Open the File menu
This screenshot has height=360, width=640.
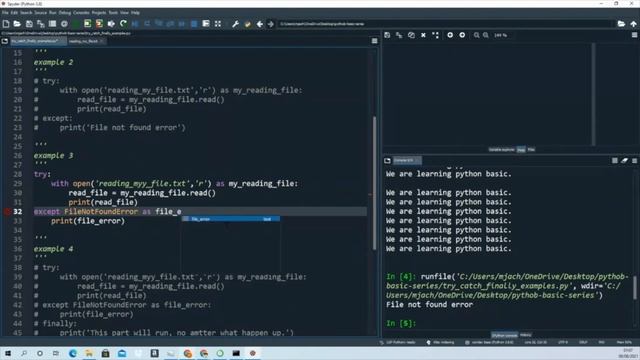(x=5, y=13)
